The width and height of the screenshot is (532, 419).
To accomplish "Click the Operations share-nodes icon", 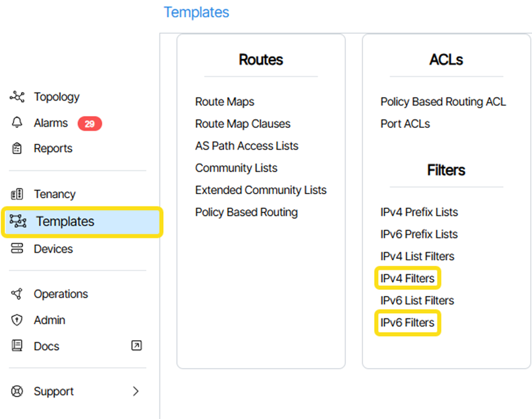I will point(17,294).
